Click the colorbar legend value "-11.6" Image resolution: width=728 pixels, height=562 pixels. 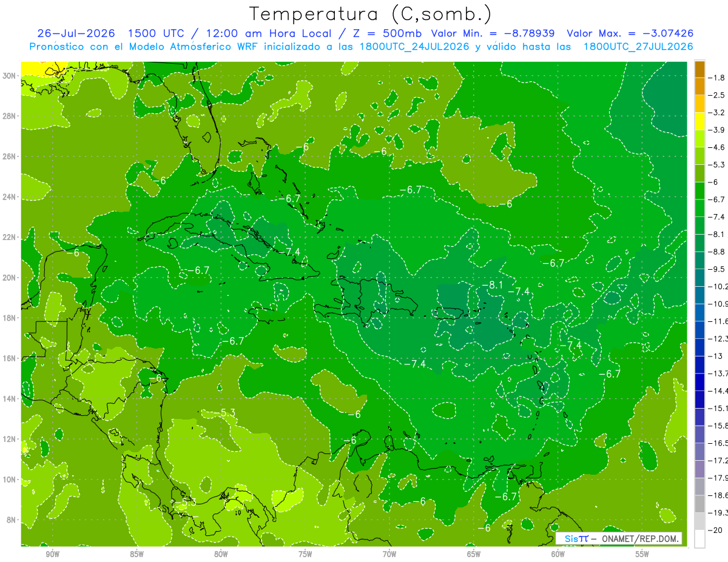(718, 321)
